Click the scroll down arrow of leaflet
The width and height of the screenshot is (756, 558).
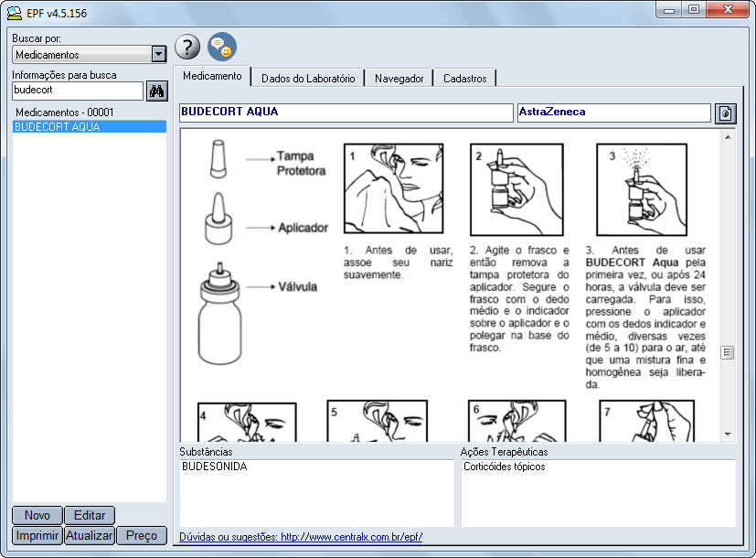pos(728,435)
